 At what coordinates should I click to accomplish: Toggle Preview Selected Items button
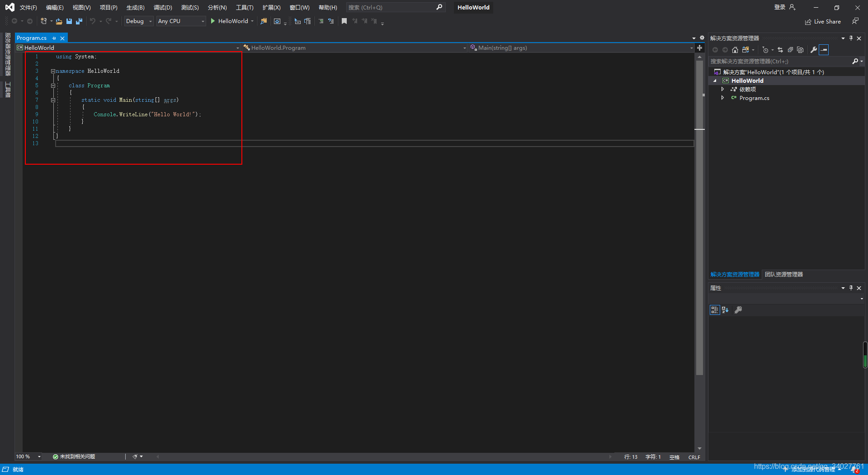coord(824,50)
